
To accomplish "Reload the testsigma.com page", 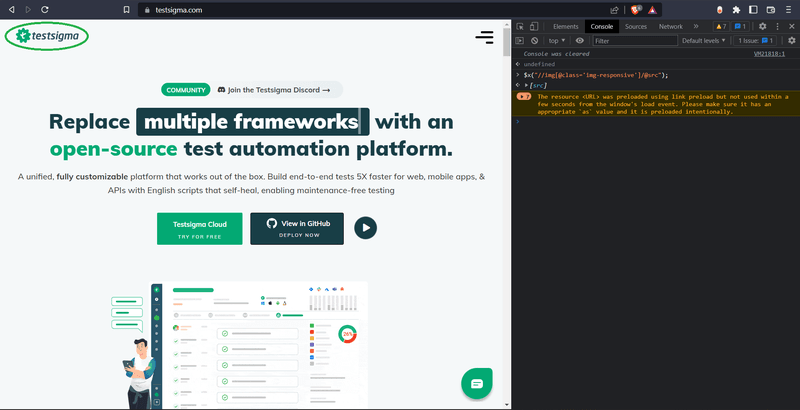I will [x=45, y=10].
